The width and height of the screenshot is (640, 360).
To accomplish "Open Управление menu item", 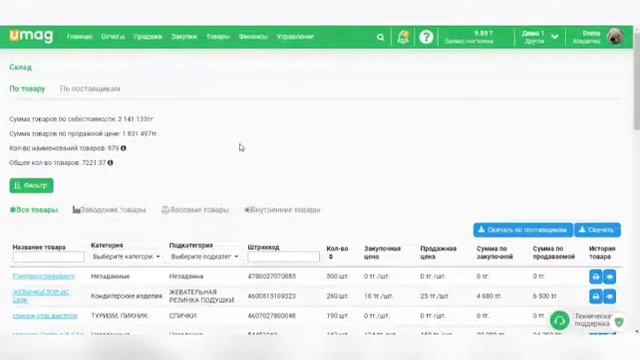I will (295, 37).
